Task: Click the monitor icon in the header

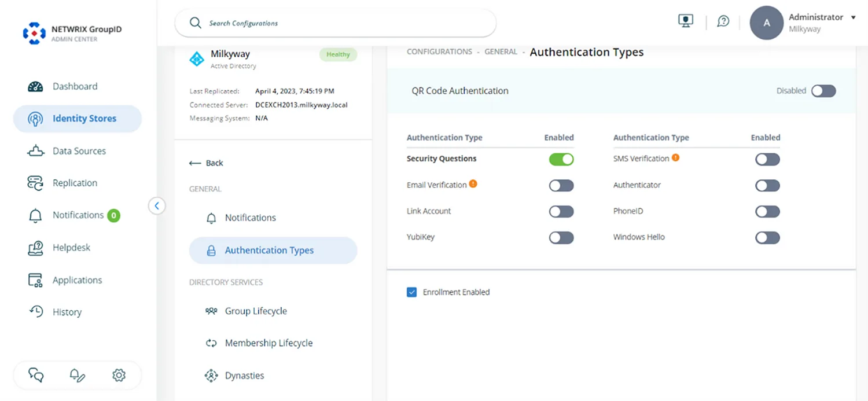Action: [x=686, y=21]
